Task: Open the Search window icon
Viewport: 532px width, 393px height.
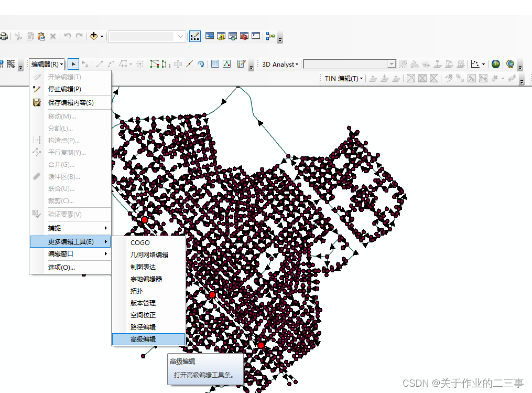Action: (233, 36)
